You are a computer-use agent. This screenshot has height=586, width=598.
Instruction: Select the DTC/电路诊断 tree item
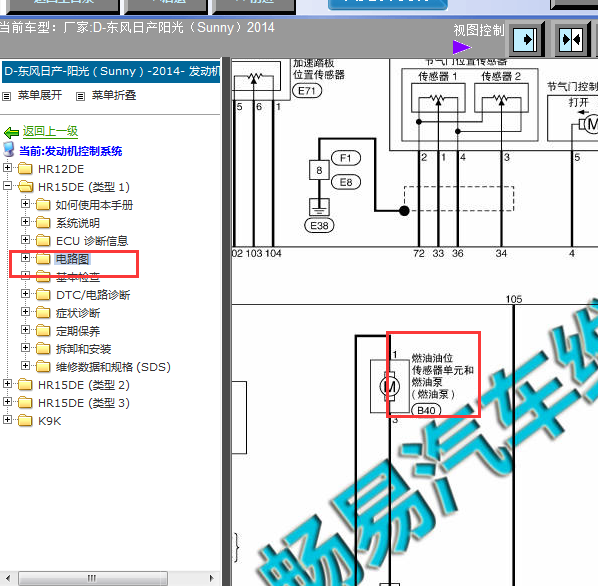pos(93,295)
